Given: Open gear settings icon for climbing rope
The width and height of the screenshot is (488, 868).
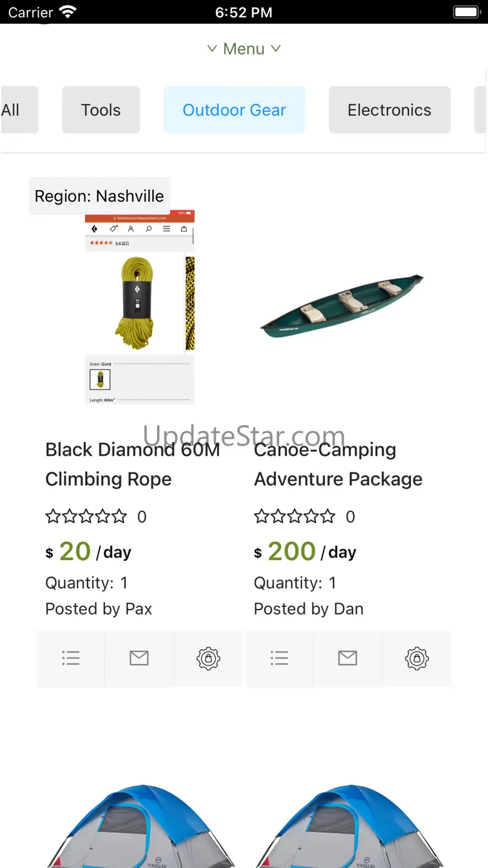Looking at the screenshot, I should (x=208, y=658).
